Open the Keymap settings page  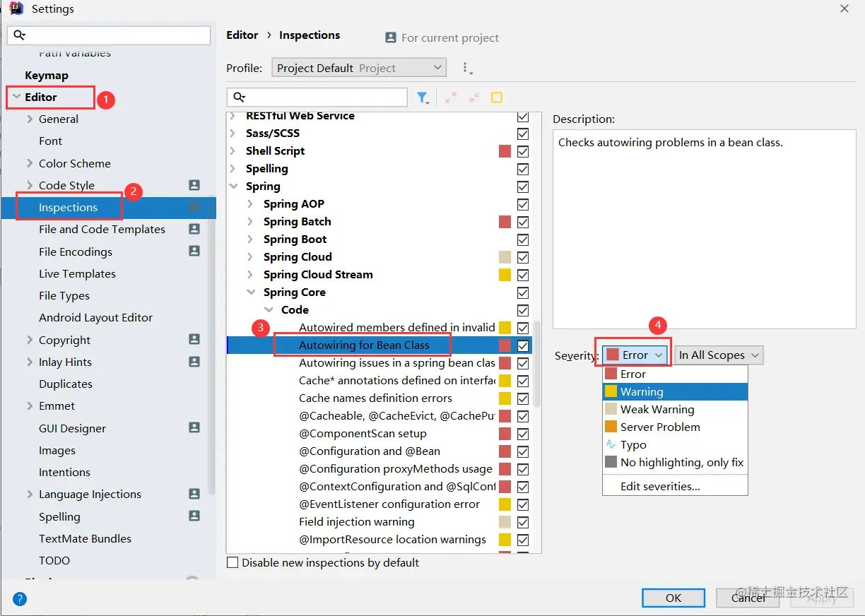pos(47,76)
